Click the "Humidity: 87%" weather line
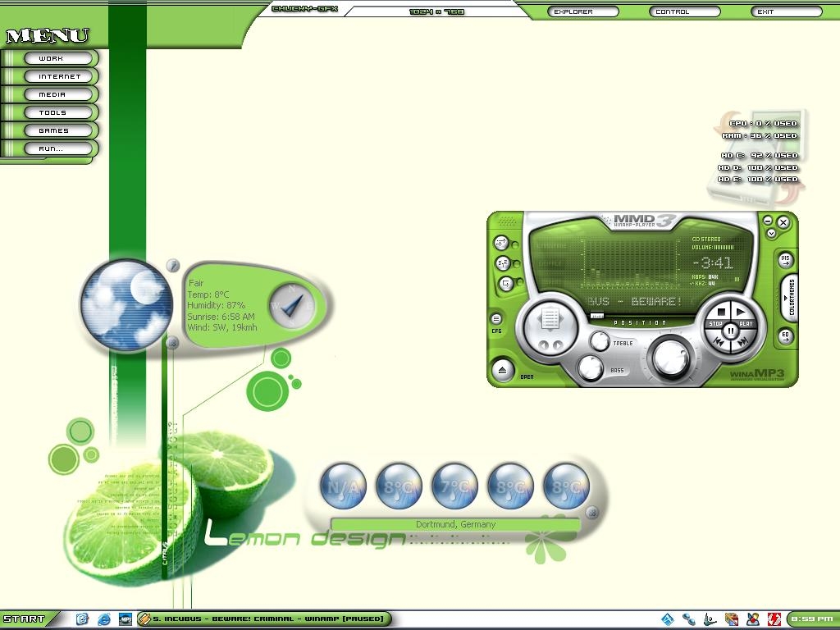The image size is (840, 630). [x=216, y=305]
